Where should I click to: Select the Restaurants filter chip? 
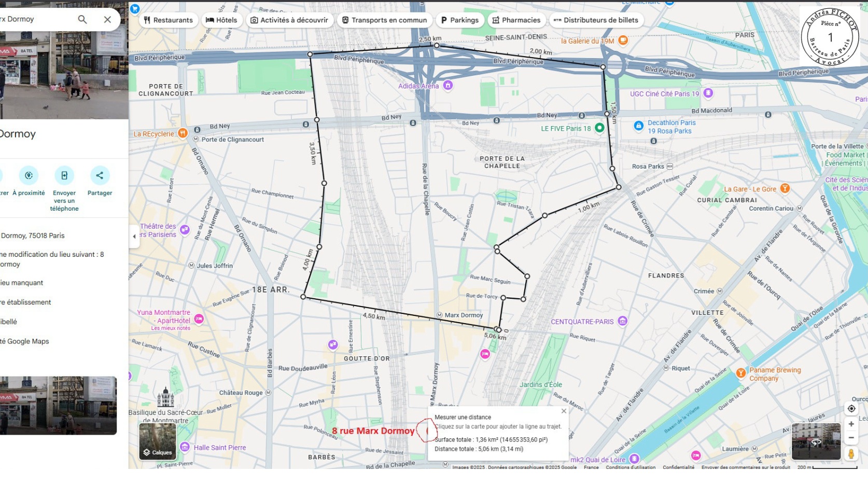click(169, 20)
